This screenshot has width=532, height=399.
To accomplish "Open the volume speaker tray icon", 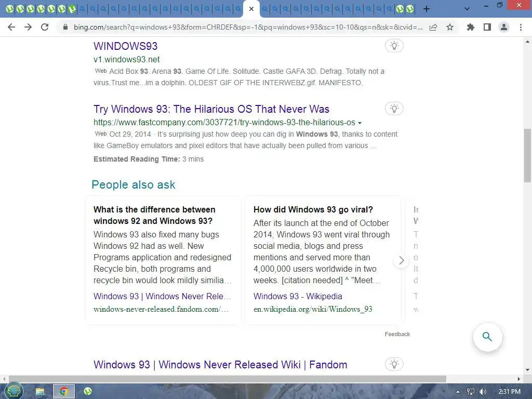I will click(x=483, y=392).
